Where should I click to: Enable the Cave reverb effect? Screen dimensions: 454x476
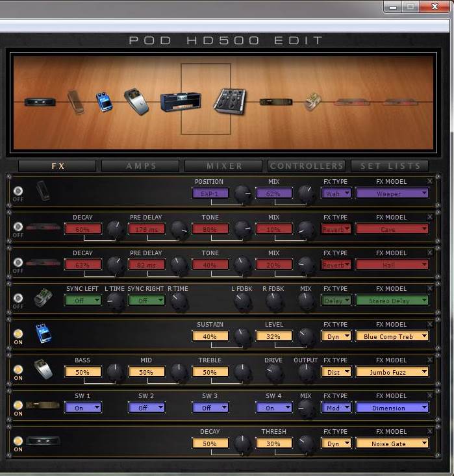click(x=18, y=227)
